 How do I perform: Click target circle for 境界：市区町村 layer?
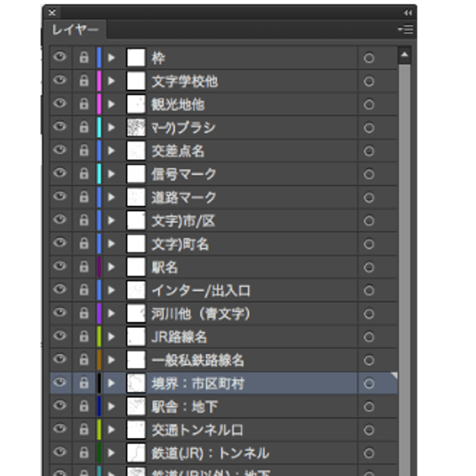tap(369, 383)
